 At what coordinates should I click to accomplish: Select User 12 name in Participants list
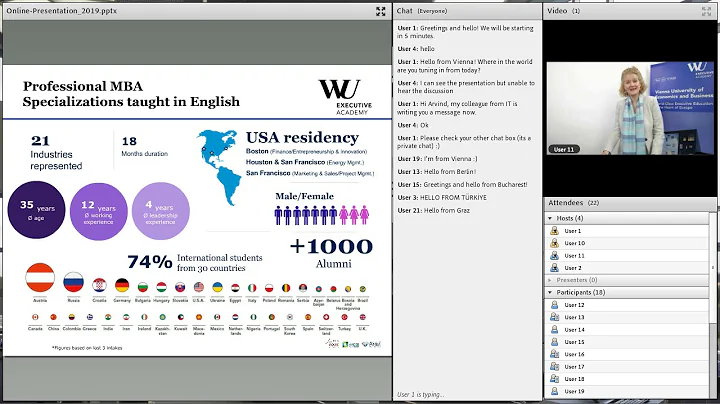click(x=574, y=305)
